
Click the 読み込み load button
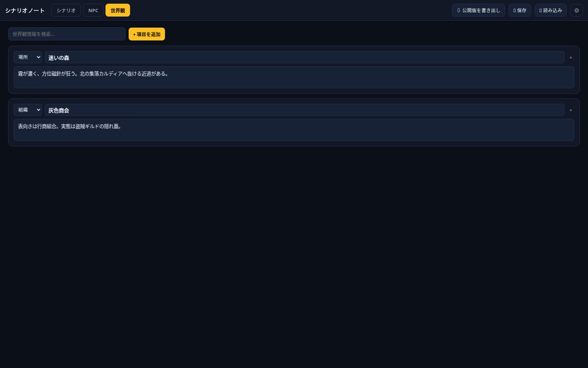551,10
